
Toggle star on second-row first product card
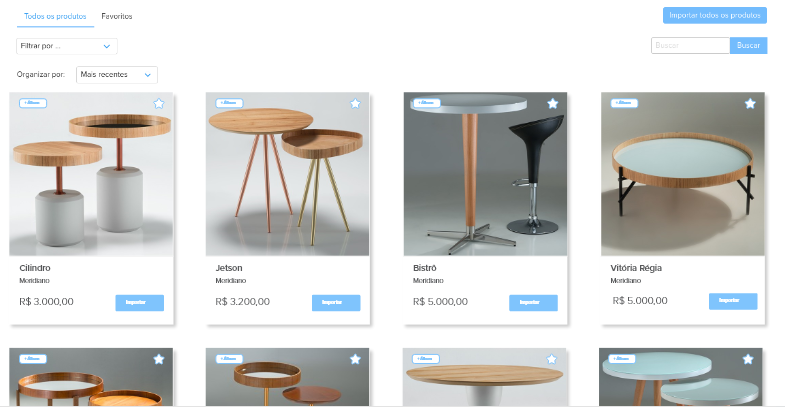159,359
